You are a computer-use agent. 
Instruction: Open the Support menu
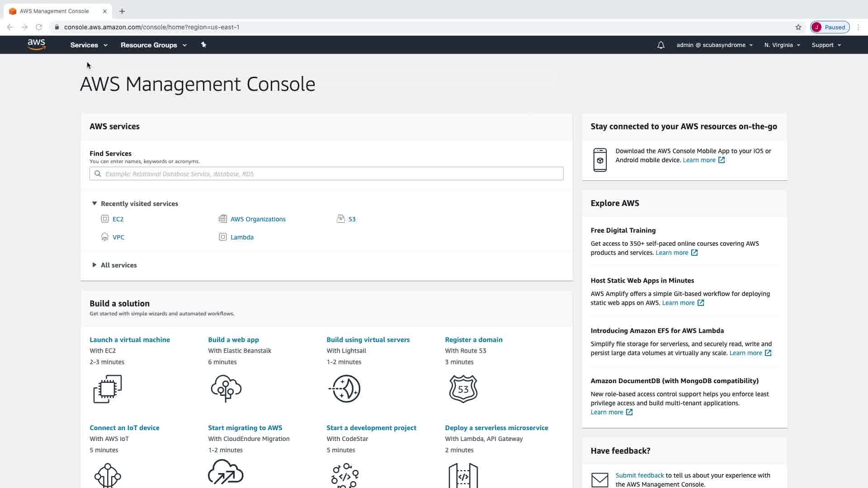tap(826, 45)
